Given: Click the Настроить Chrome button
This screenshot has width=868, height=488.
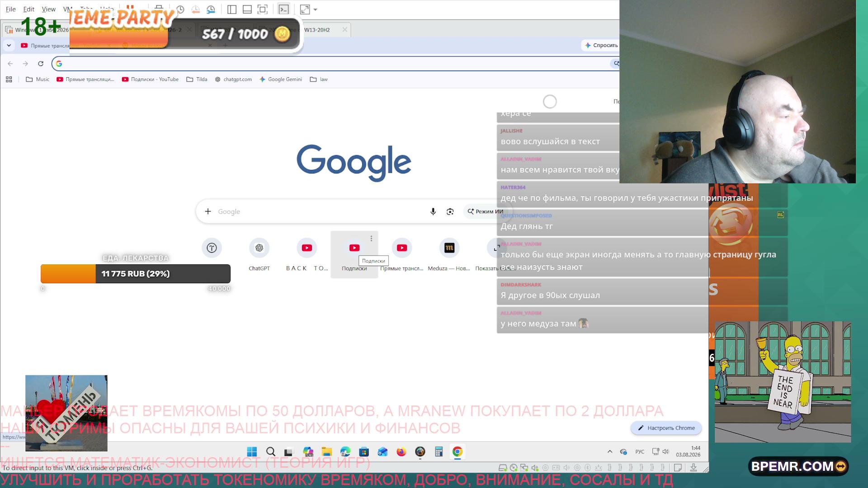Looking at the screenshot, I should click(666, 428).
